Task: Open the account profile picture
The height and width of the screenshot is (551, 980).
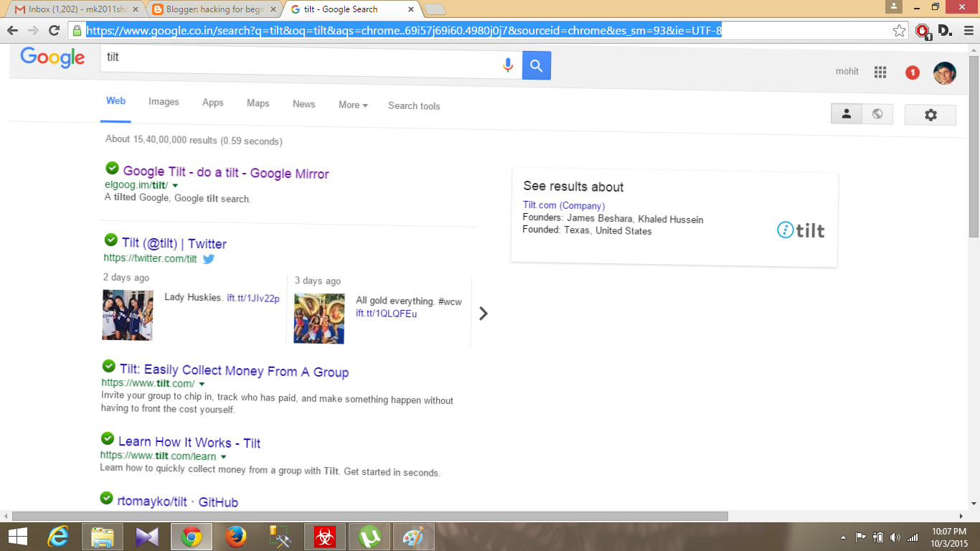Action: tap(944, 72)
